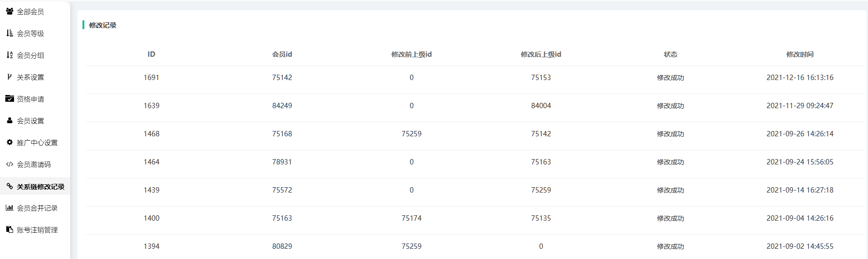Screen dimensions: 868x259
Task: Click the 关系设置 branch icon
Action: 10,77
